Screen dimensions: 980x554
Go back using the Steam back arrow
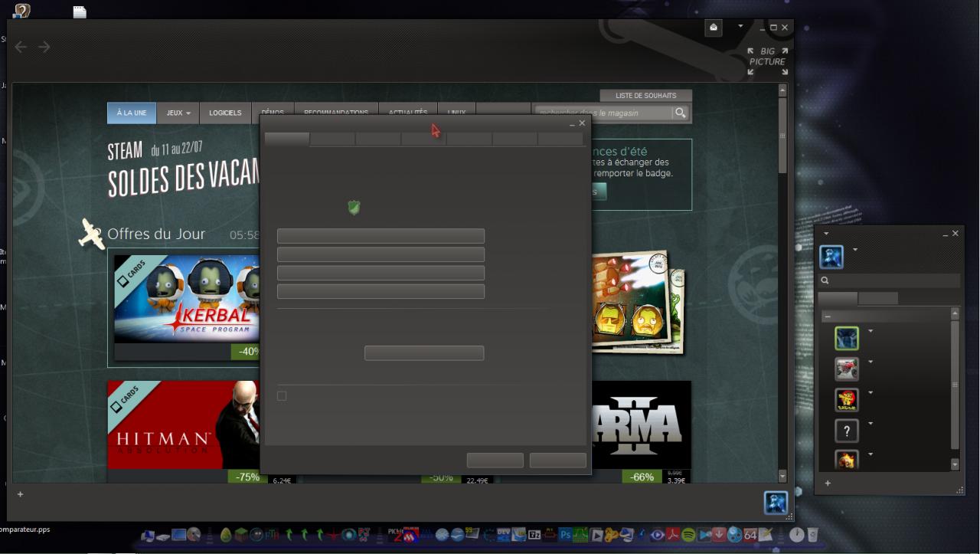coord(21,48)
